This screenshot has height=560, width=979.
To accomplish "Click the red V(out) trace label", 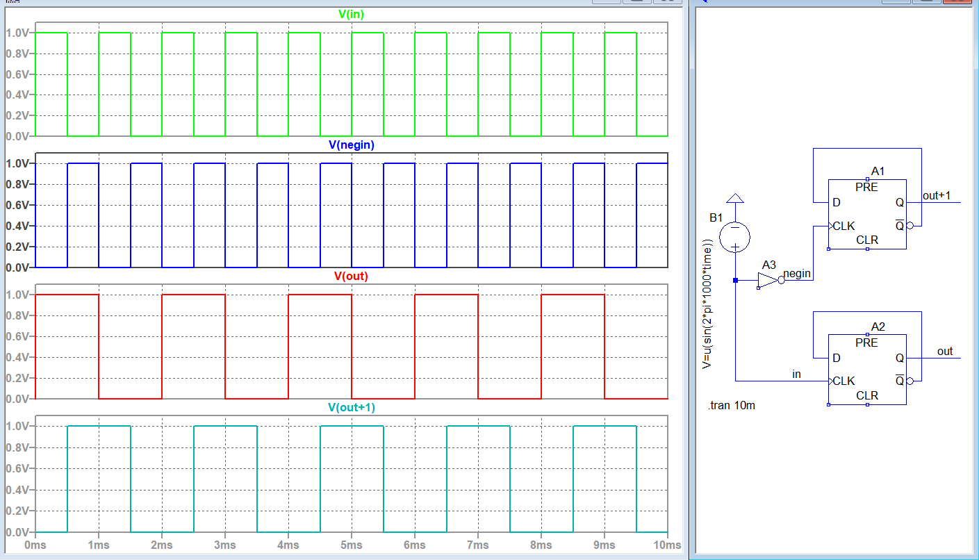I will (351, 276).
